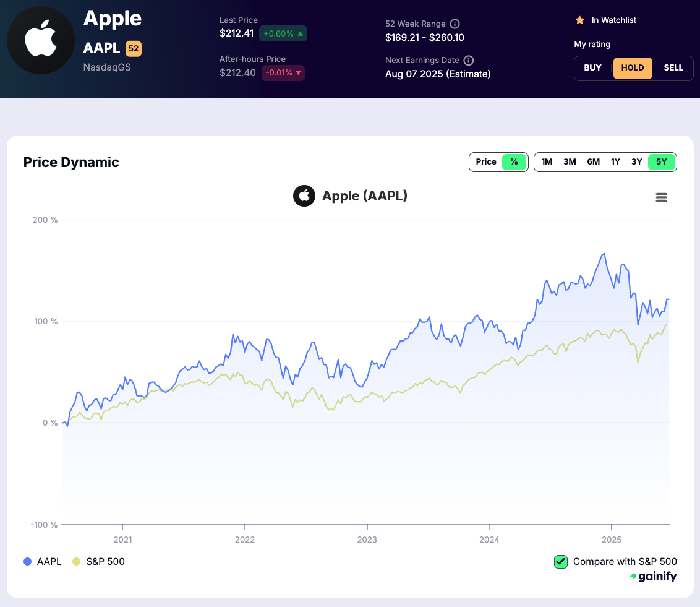700x607 pixels.
Task: Click the watchlist star icon
Action: pyautogui.click(x=580, y=20)
